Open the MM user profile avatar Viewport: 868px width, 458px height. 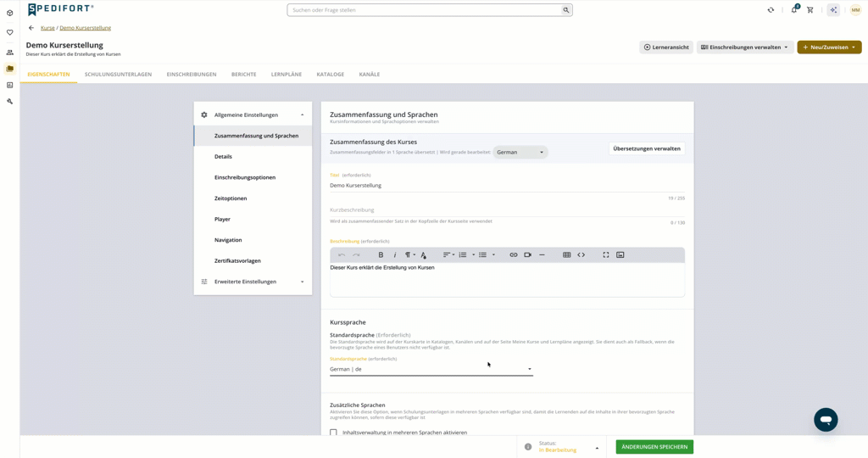[x=856, y=10]
